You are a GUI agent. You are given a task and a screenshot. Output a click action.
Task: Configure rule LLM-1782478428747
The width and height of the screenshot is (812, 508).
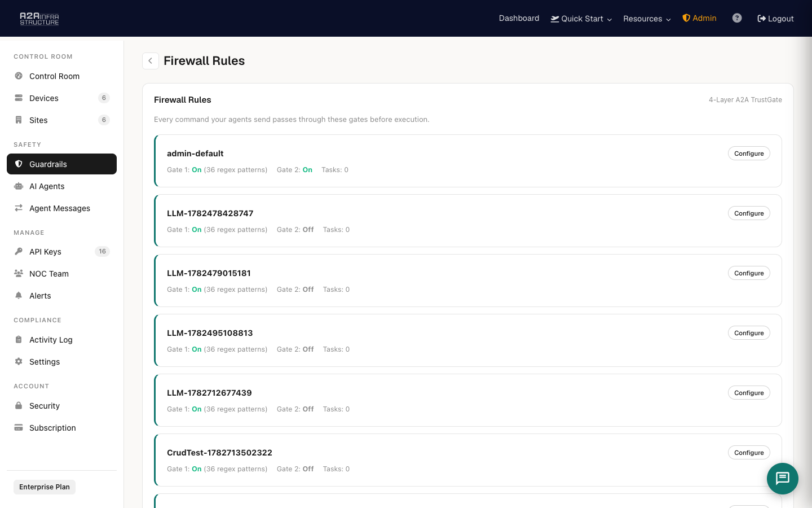(749, 213)
